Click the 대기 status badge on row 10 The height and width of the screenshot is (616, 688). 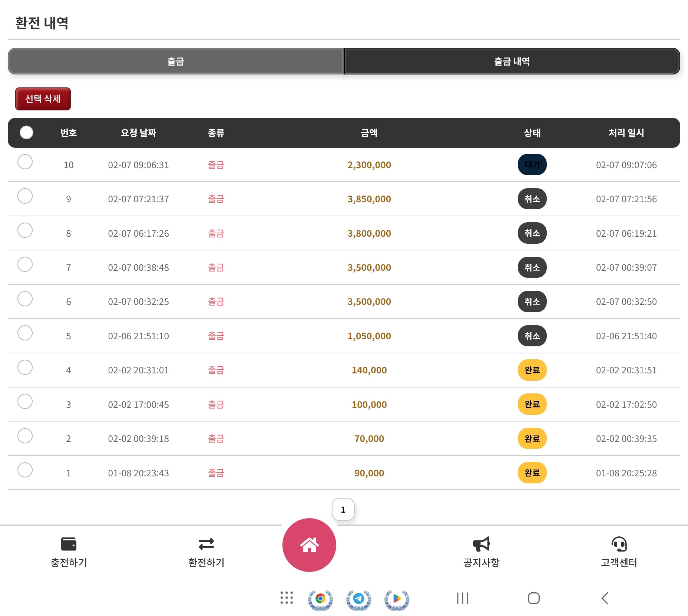point(532,164)
